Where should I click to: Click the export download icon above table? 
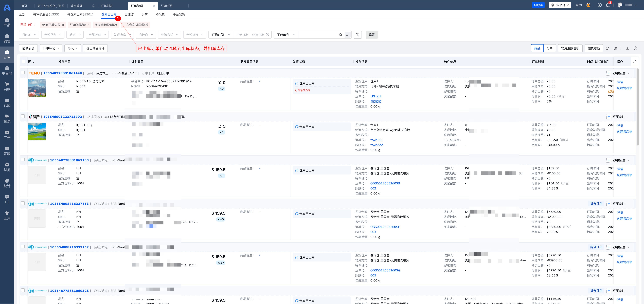[627, 48]
